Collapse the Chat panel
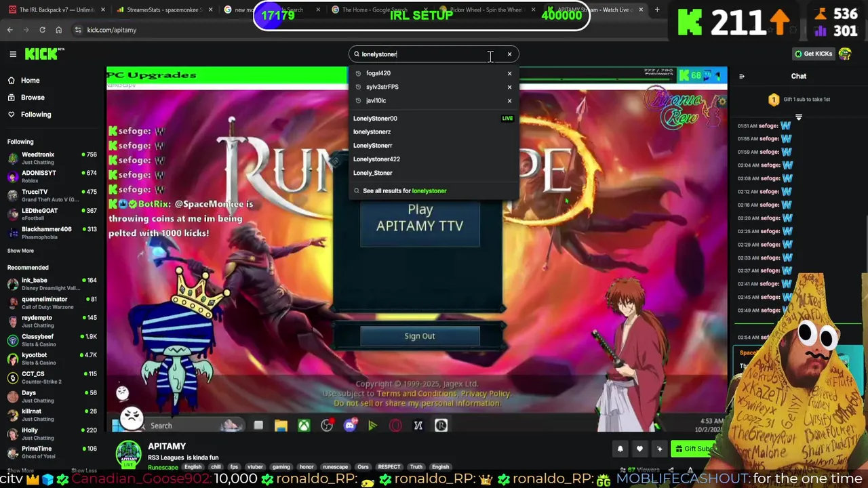 [x=741, y=76]
